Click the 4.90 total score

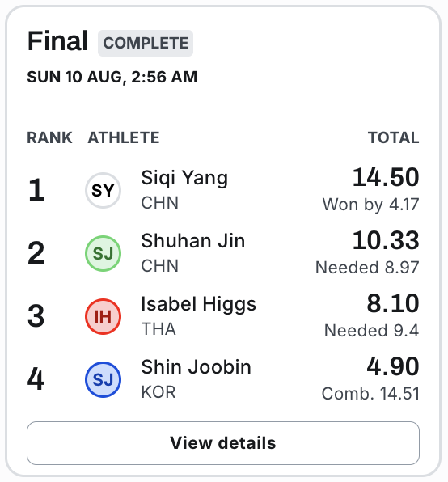(x=393, y=366)
